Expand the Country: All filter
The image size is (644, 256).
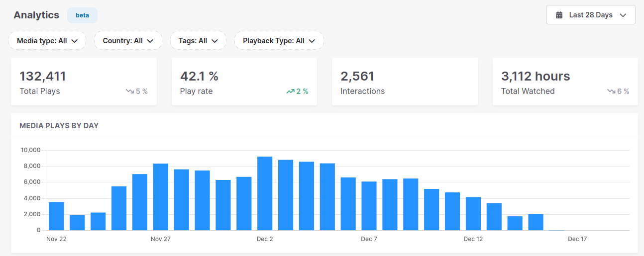click(128, 41)
